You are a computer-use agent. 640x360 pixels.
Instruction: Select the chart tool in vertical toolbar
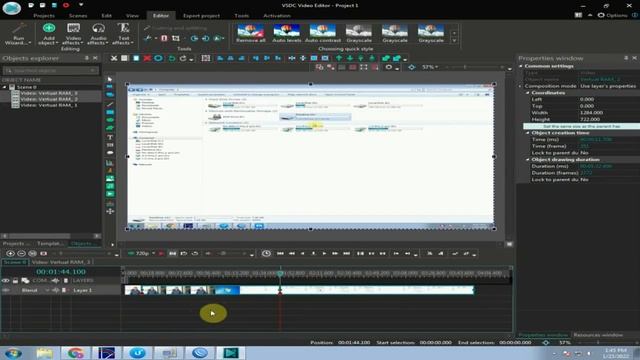[110, 163]
